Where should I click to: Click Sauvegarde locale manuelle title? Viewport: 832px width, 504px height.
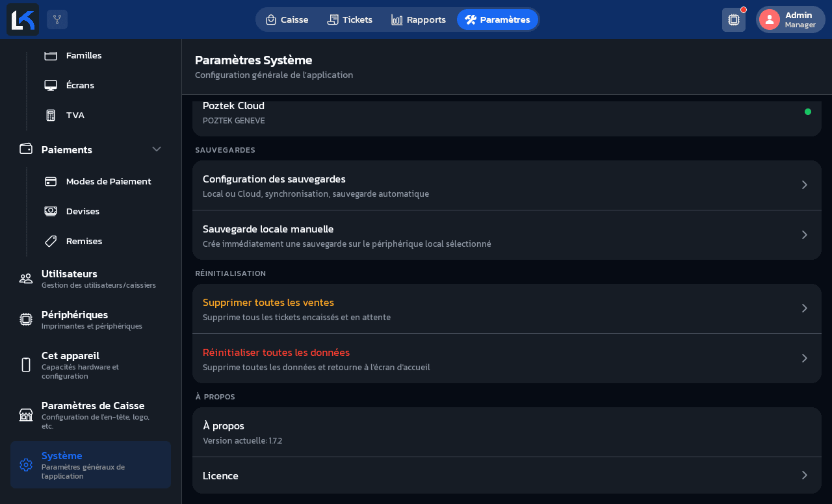(268, 229)
